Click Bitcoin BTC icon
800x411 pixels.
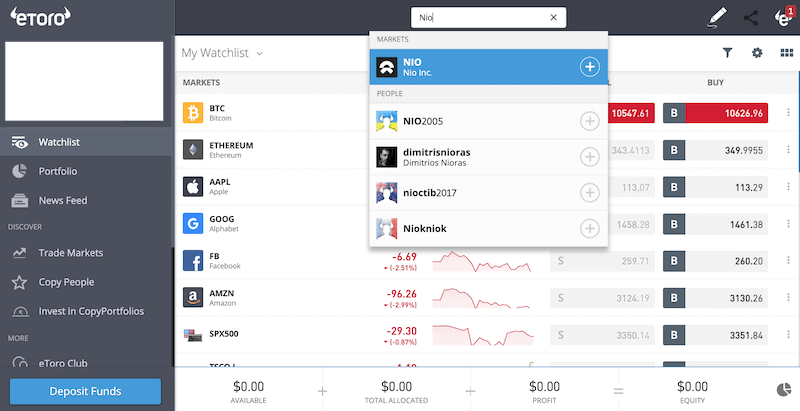point(193,113)
